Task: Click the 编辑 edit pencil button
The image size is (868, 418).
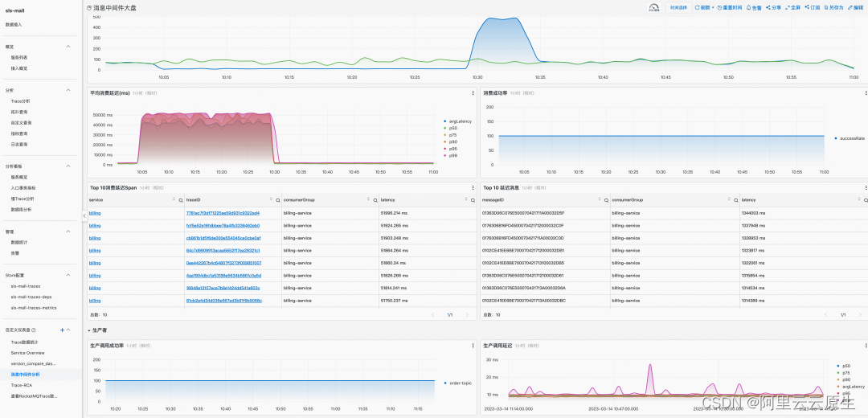Action: (x=856, y=8)
